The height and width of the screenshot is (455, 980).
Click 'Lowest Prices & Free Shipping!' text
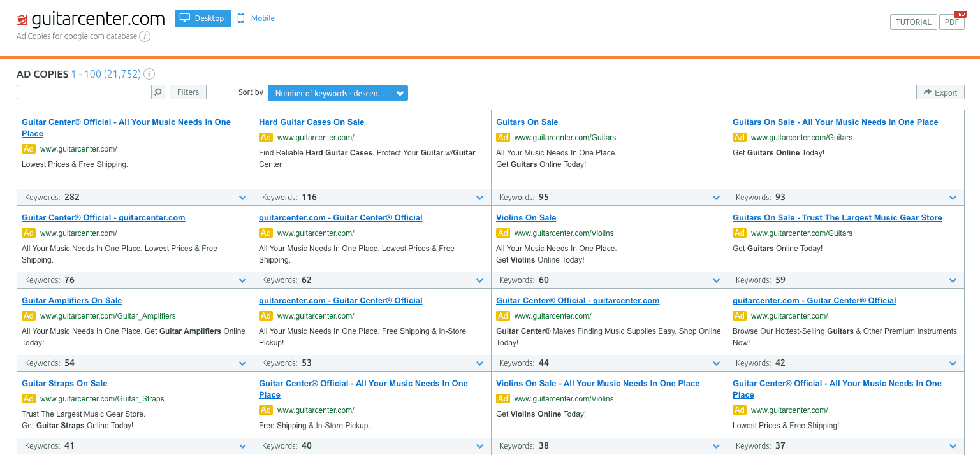tap(786, 426)
